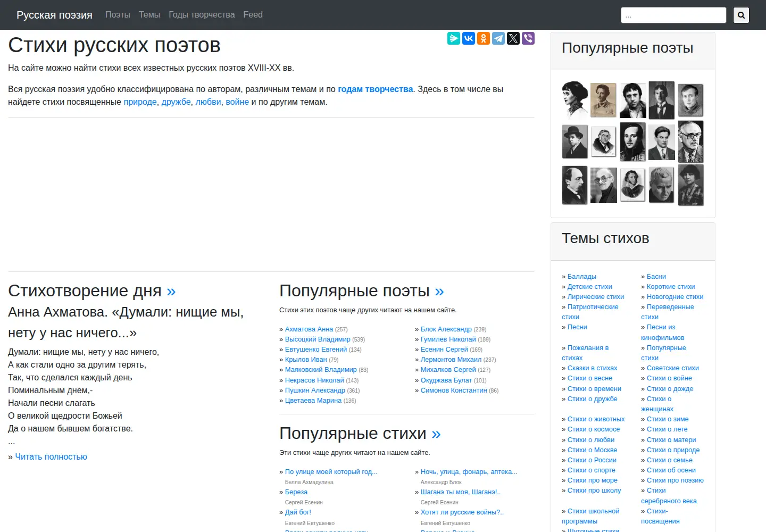Share the page via Telegram icon
Image resolution: width=766 pixels, height=532 pixels.
(498, 38)
